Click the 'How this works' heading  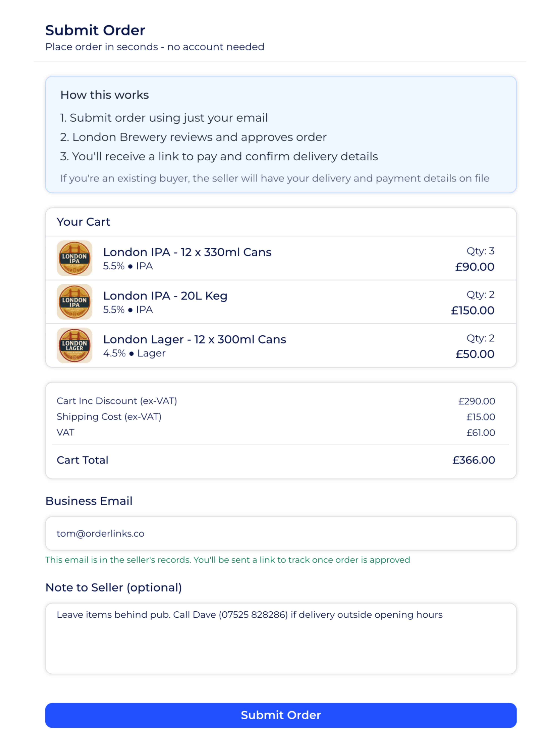tap(104, 95)
